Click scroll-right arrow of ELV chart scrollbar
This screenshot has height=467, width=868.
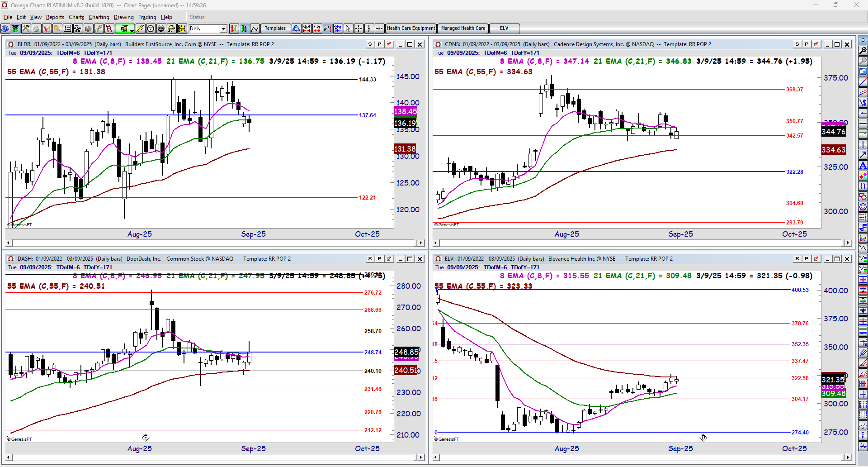(x=848, y=457)
